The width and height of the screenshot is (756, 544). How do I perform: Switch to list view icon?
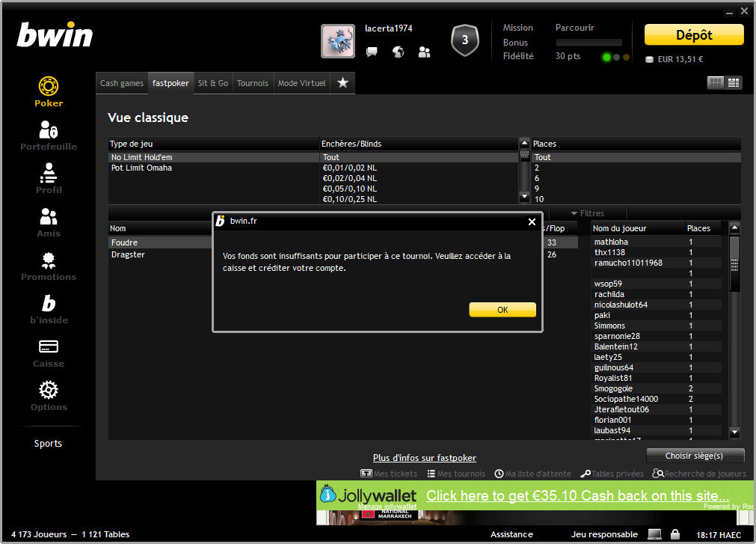pos(734,83)
